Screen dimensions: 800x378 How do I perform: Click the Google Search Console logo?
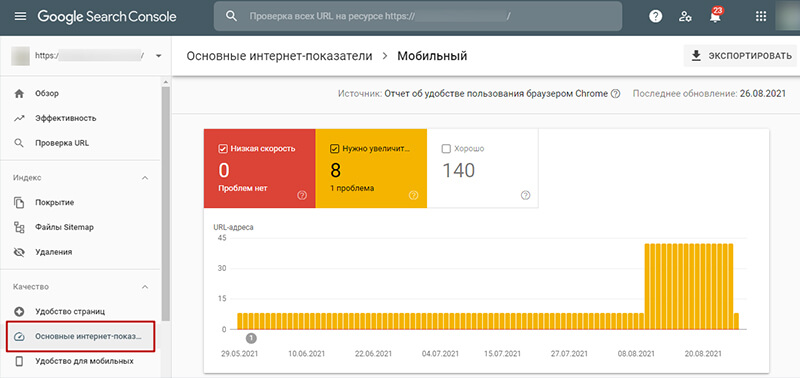(x=107, y=16)
